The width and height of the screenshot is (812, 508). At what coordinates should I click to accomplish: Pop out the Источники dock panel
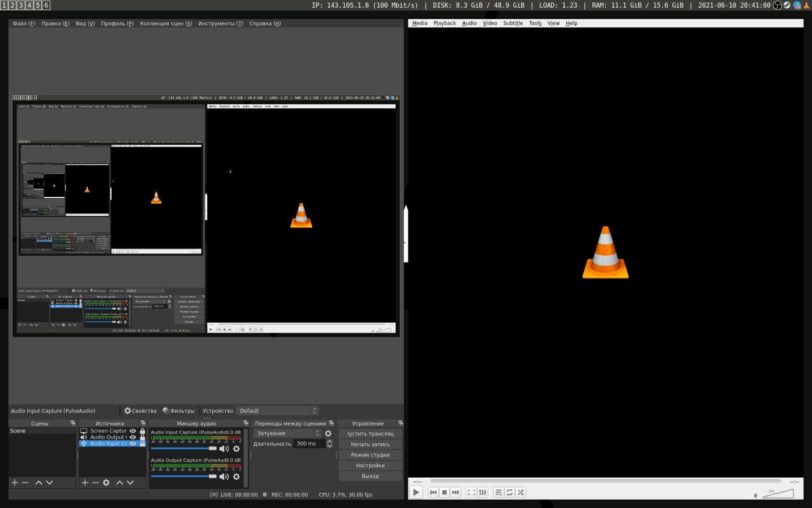pos(143,424)
